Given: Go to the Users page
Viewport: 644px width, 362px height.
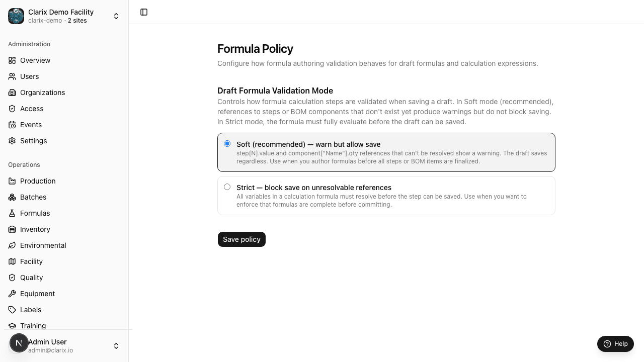Looking at the screenshot, I should tap(64, 76).
